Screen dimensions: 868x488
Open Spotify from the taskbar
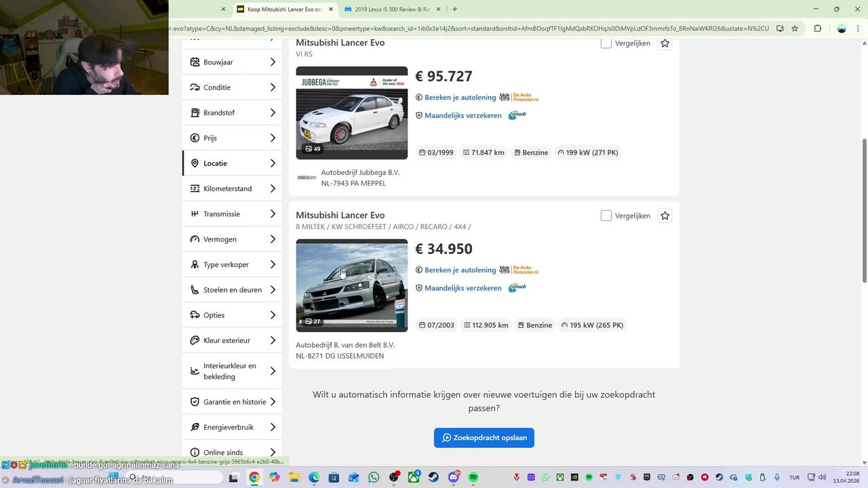pyautogui.click(x=473, y=478)
